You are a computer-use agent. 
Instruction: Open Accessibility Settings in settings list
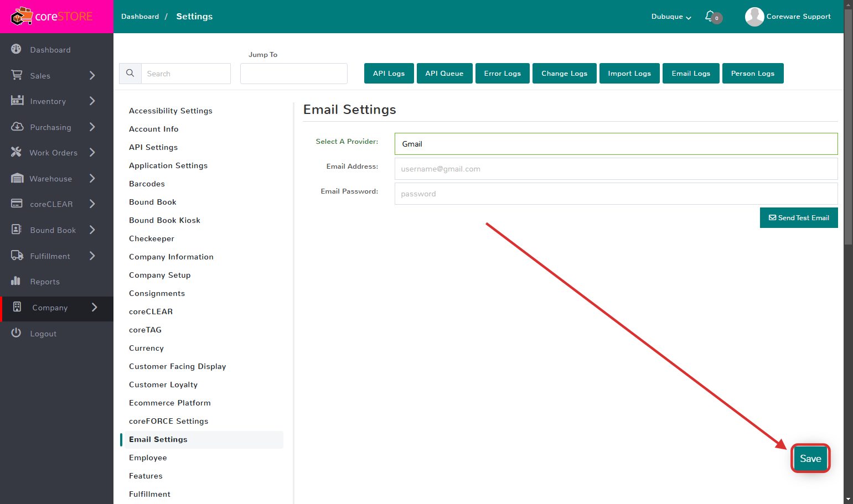[x=170, y=111]
